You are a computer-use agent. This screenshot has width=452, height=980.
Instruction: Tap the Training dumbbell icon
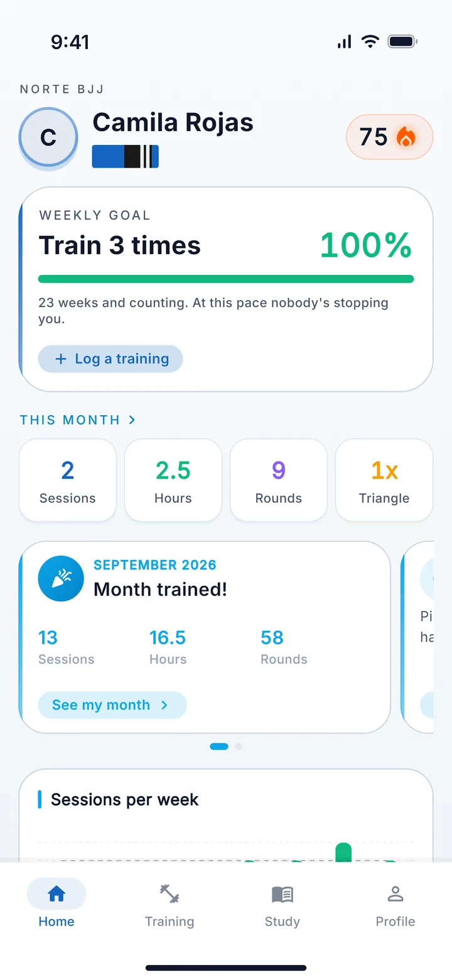coord(169,893)
